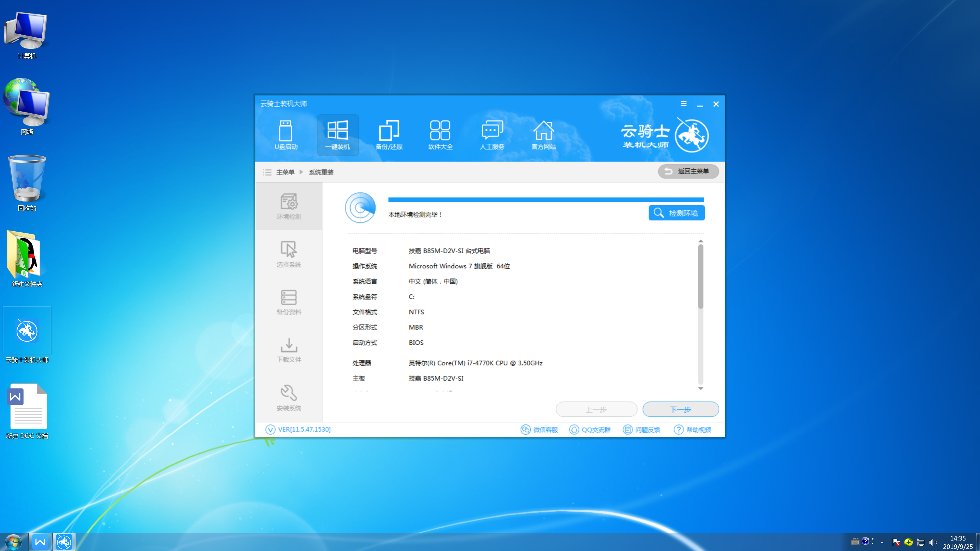Select 环境检测 step in sidebar
The image size is (980, 551).
click(289, 206)
